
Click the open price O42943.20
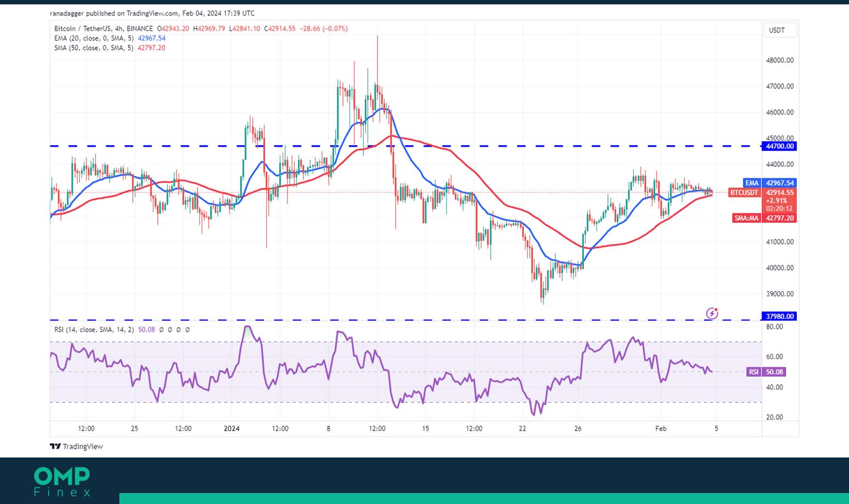click(x=173, y=28)
